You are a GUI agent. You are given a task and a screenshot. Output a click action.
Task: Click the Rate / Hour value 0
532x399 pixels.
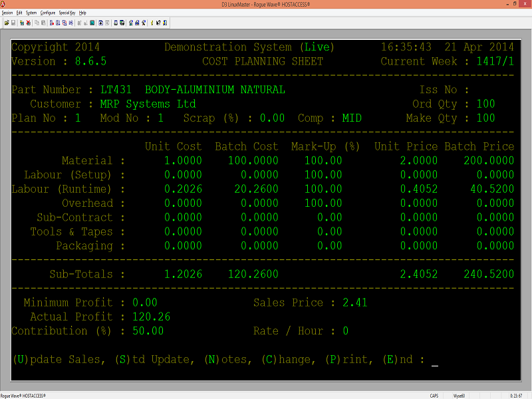point(345,331)
